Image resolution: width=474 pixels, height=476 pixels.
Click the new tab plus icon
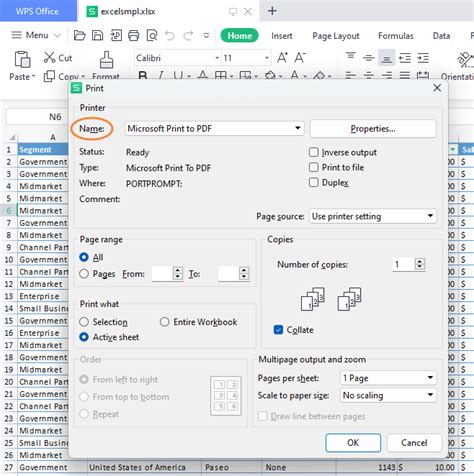click(x=272, y=11)
